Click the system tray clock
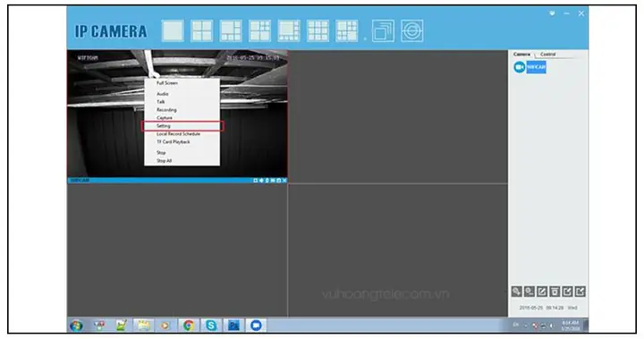Image resolution: width=644 pixels, height=339 pixels. point(571,326)
